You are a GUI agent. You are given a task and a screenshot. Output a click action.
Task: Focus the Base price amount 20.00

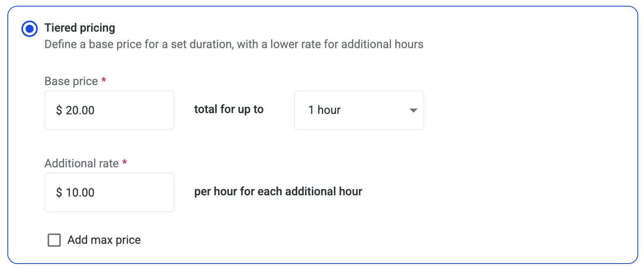click(80, 110)
